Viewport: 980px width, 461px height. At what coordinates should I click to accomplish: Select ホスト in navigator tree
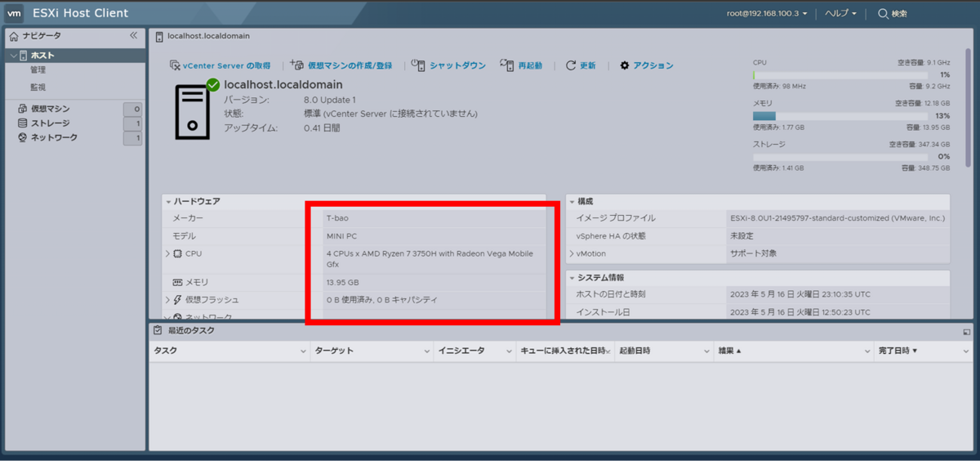tap(42, 56)
